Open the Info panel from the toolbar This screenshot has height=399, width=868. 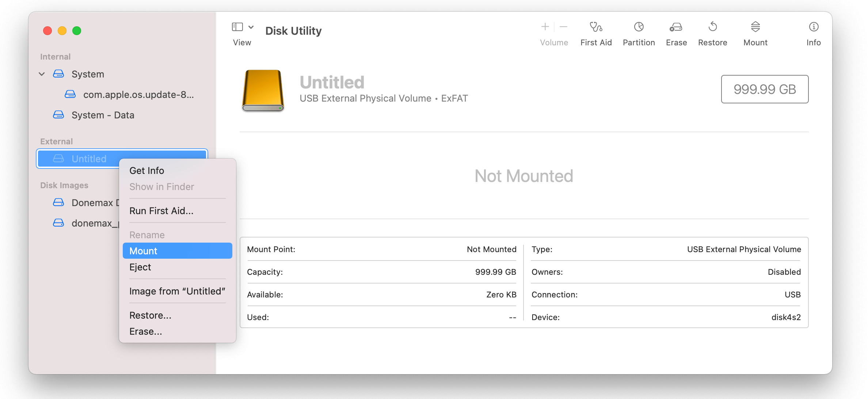(813, 33)
